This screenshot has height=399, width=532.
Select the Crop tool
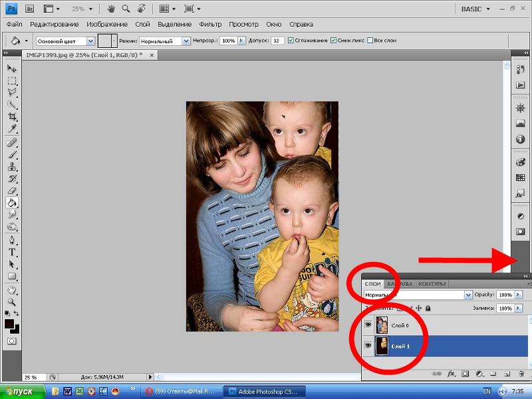pos(12,117)
